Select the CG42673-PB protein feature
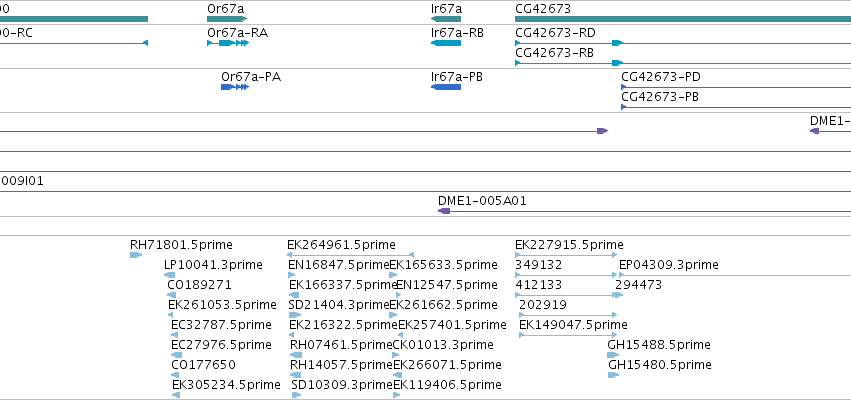The image size is (851, 400). click(x=736, y=107)
